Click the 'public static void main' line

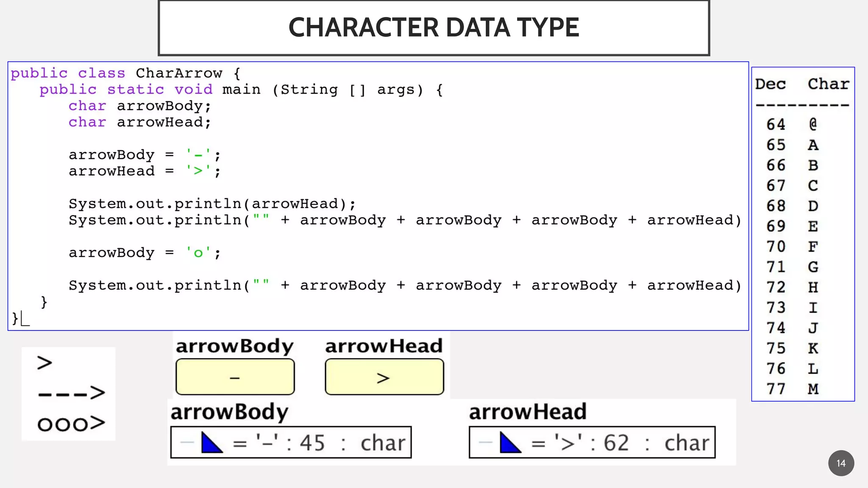pyautogui.click(x=241, y=90)
